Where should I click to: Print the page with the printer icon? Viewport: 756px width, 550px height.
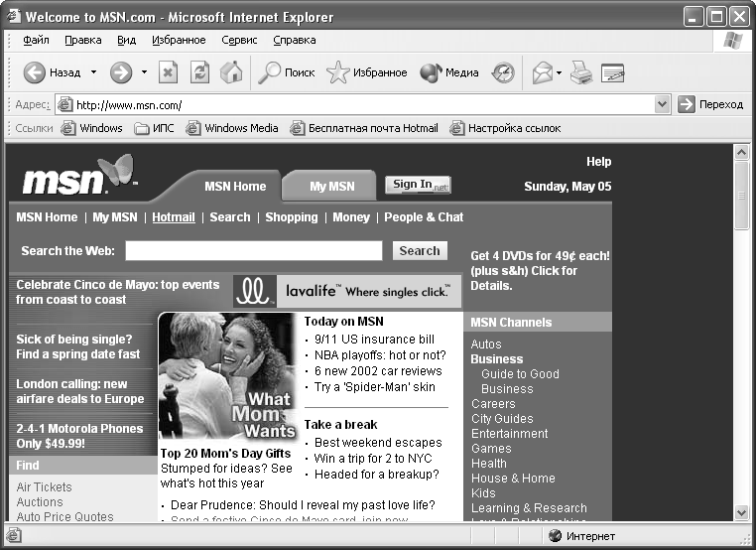click(581, 72)
